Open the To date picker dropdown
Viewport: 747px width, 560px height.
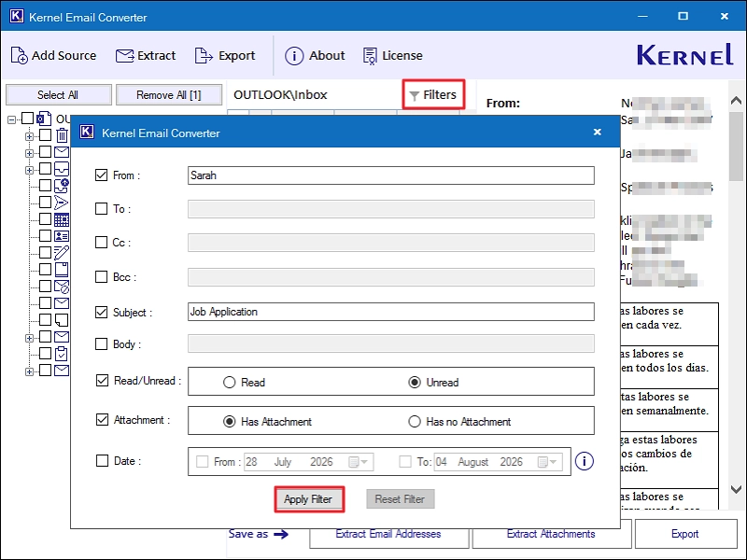click(x=547, y=461)
